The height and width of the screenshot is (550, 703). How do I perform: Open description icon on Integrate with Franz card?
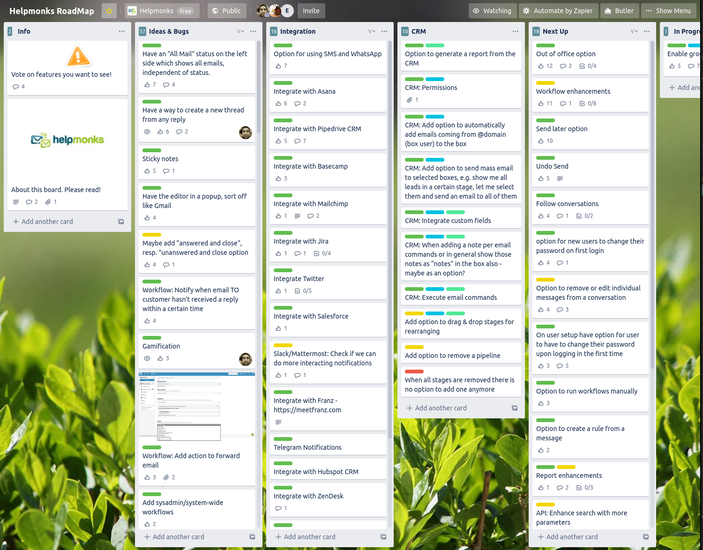pyautogui.click(x=278, y=422)
